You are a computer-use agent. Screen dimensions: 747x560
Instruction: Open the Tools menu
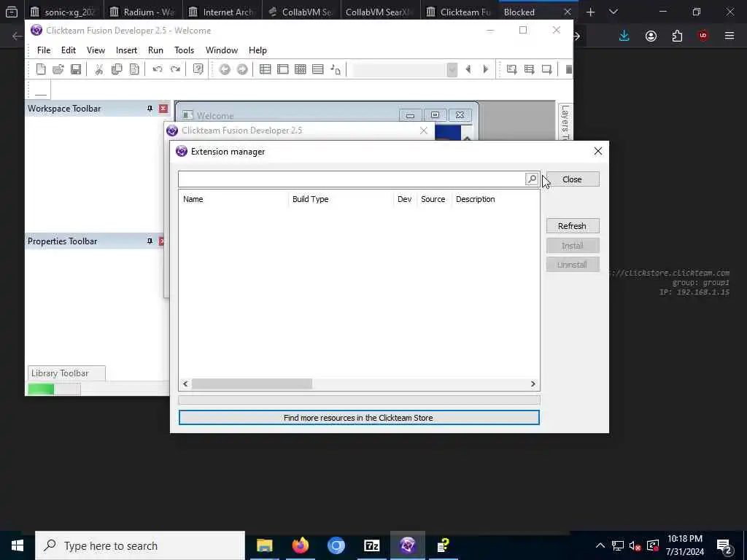click(184, 50)
